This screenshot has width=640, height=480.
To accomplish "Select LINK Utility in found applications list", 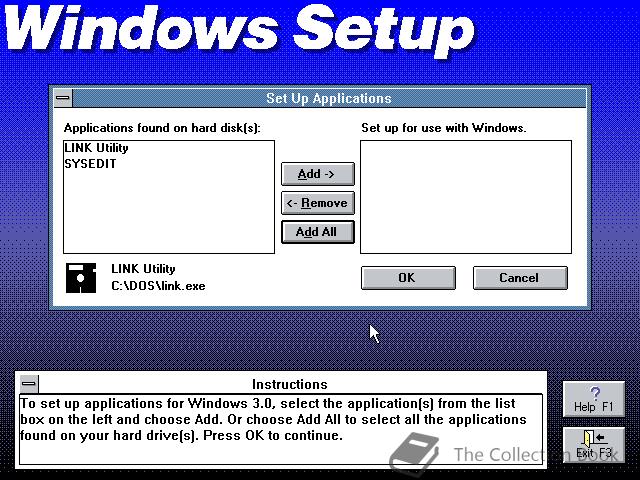I will click(x=169, y=148).
